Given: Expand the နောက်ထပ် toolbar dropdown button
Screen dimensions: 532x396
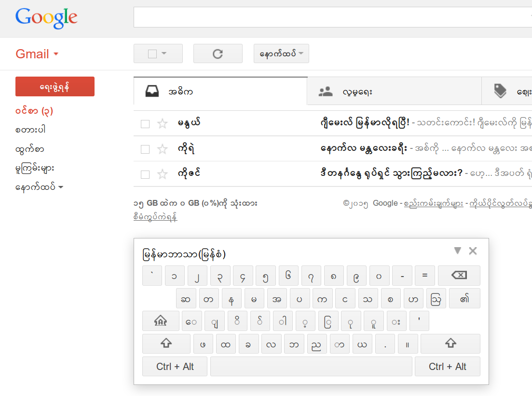Looking at the screenshot, I should click(x=281, y=53).
